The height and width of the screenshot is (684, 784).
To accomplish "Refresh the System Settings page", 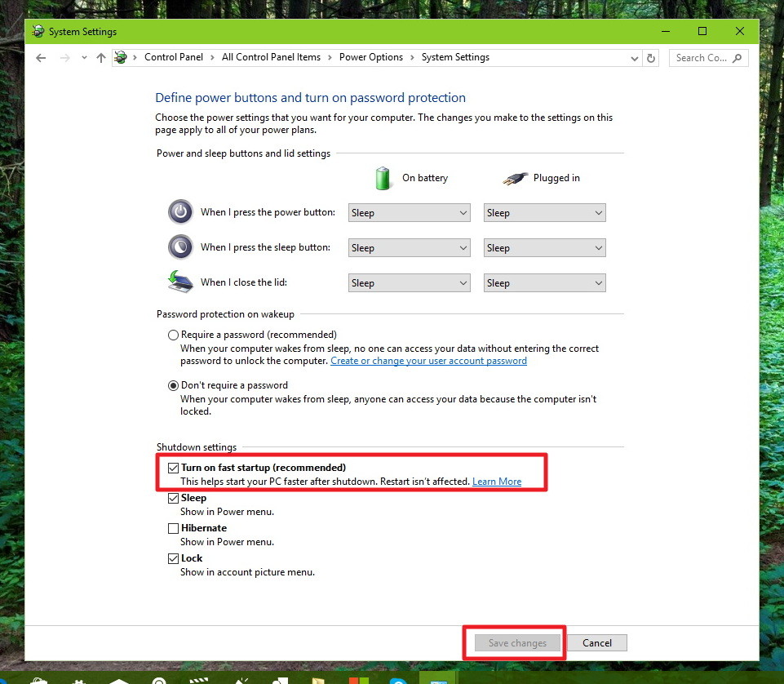I will 651,58.
